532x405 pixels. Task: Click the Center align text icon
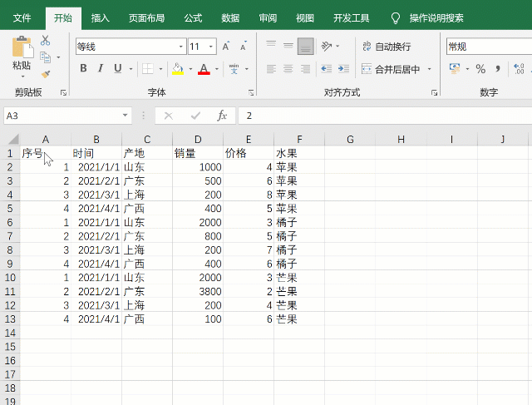pos(288,69)
